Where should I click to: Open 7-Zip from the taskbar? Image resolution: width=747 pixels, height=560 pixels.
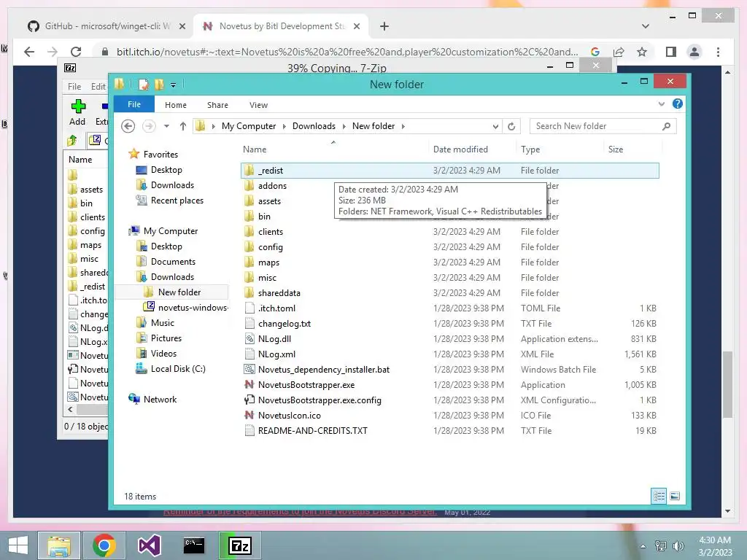pos(239,545)
